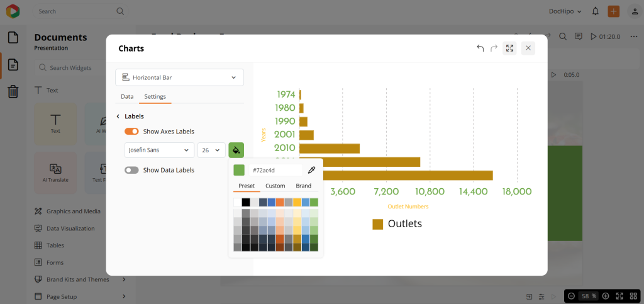Click the enter-arrow icon in the bottom bar
The image size is (644, 304).
pyautogui.click(x=530, y=296)
